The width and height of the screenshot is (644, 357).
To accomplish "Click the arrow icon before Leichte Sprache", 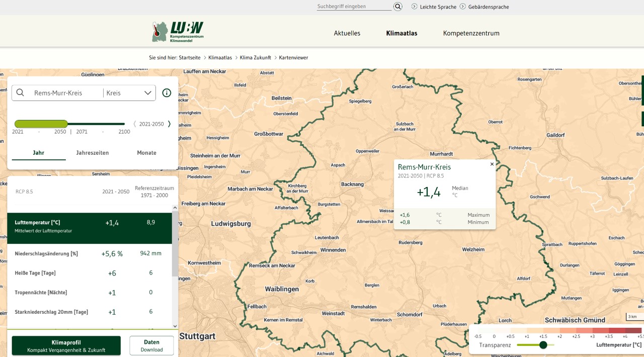I will pos(415,7).
